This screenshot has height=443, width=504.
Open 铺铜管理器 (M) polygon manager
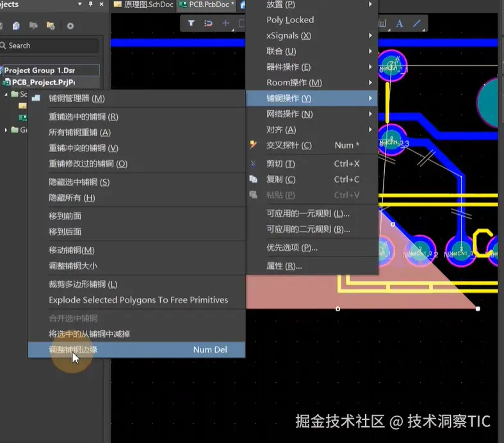[136, 99]
